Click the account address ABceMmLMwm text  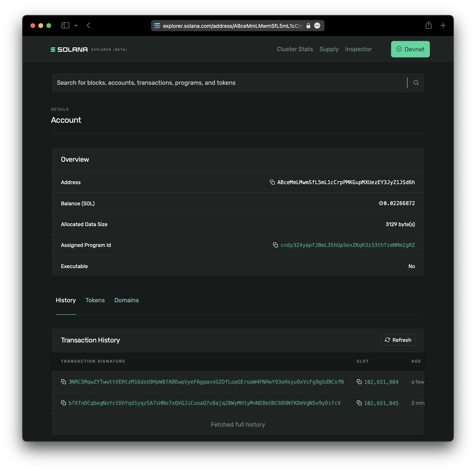[346, 182]
